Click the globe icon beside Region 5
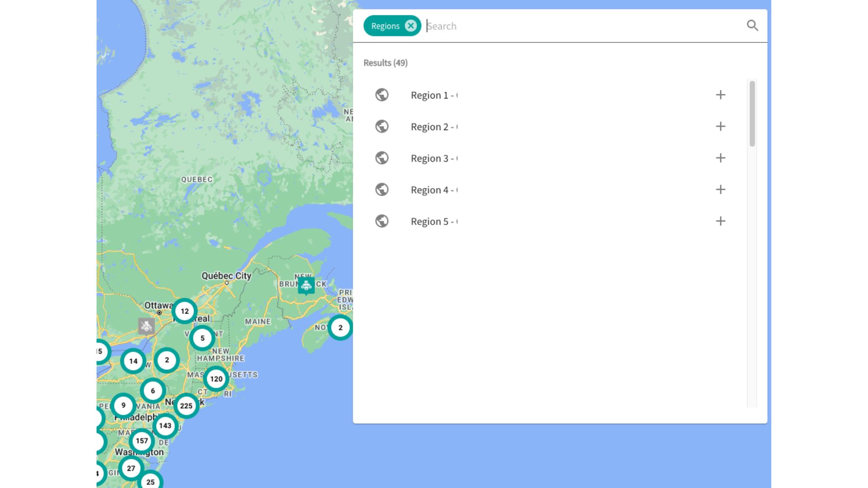This screenshot has width=868, height=488. [x=382, y=221]
